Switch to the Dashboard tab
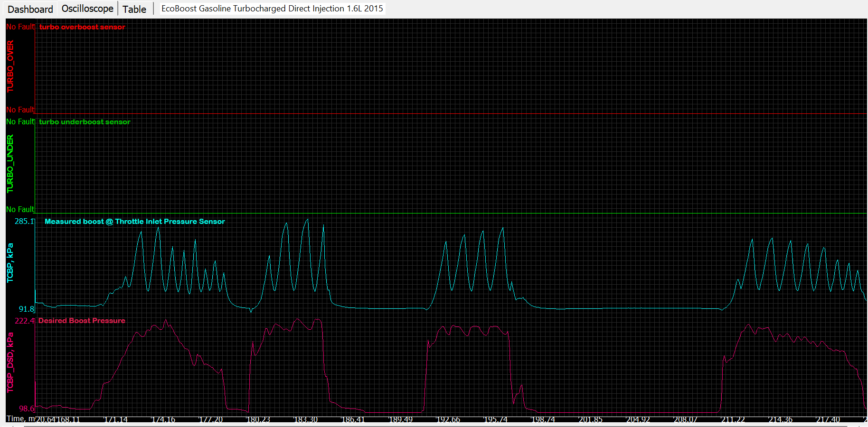868x427 pixels. coord(30,9)
